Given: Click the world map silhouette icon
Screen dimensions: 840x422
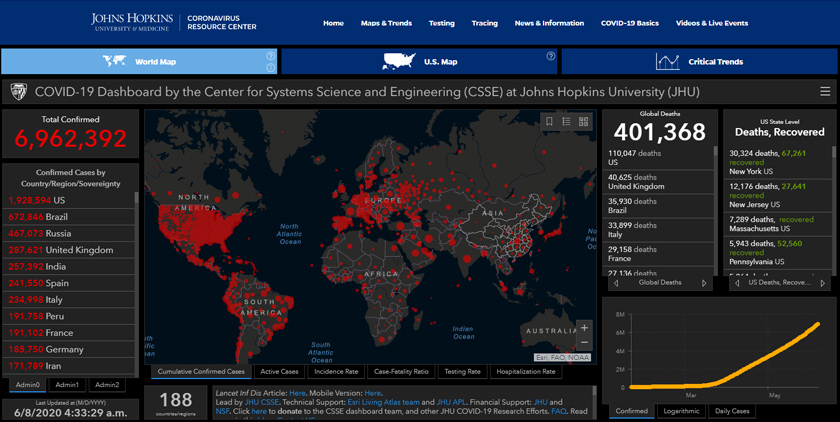Looking at the screenshot, I should click(x=115, y=61).
